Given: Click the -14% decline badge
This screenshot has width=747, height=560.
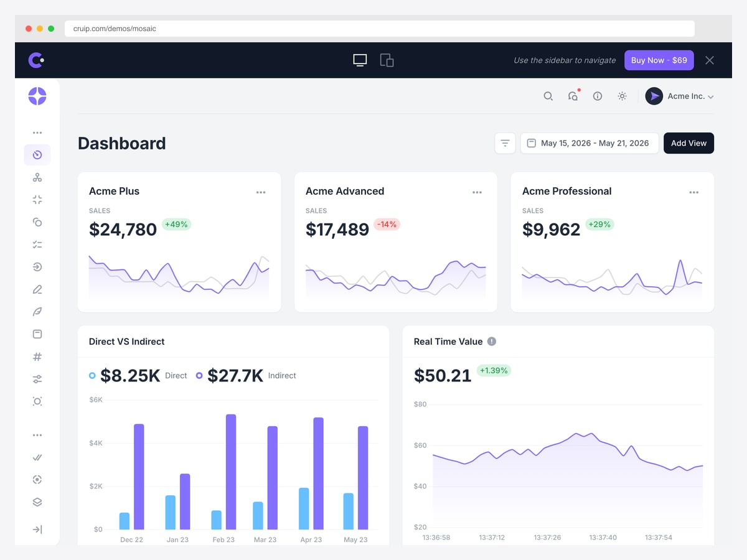Looking at the screenshot, I should (387, 224).
